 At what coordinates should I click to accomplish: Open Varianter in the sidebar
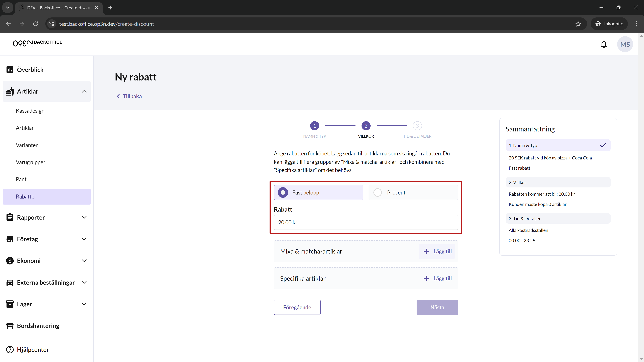tap(27, 145)
